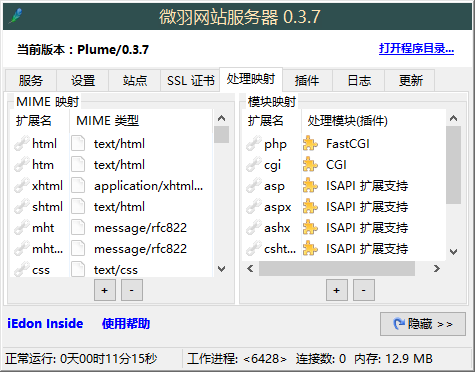Add a module mapping with plus button
The height and width of the screenshot is (372, 475).
pos(337,290)
